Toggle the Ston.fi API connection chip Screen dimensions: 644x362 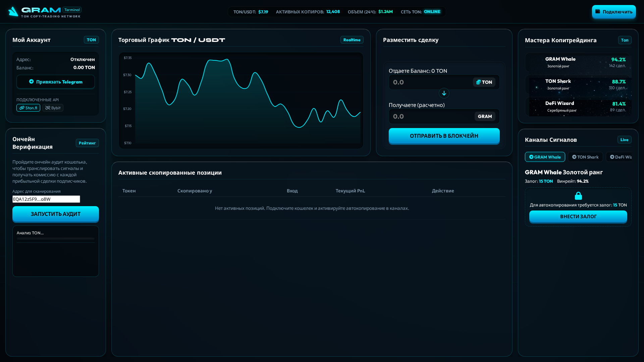pos(28,108)
